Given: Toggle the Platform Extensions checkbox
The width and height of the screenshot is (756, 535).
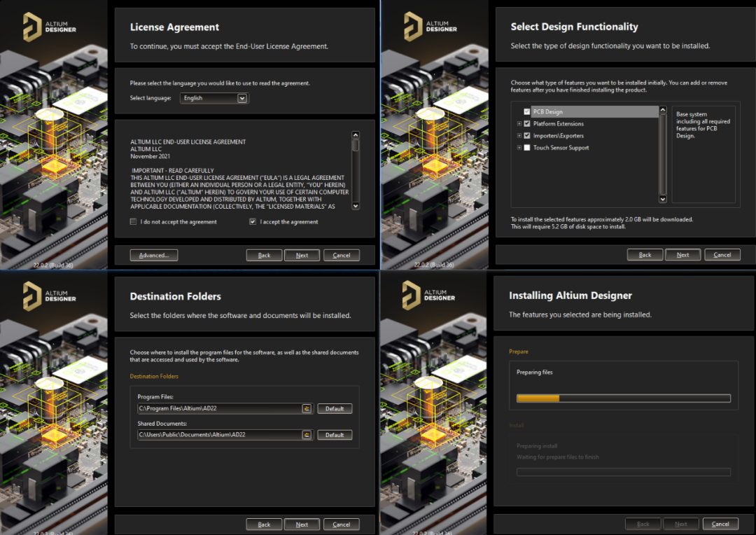Looking at the screenshot, I should click(527, 123).
